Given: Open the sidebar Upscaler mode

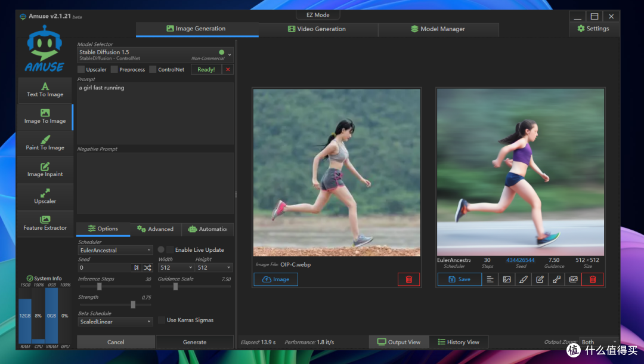Looking at the screenshot, I should [45, 196].
